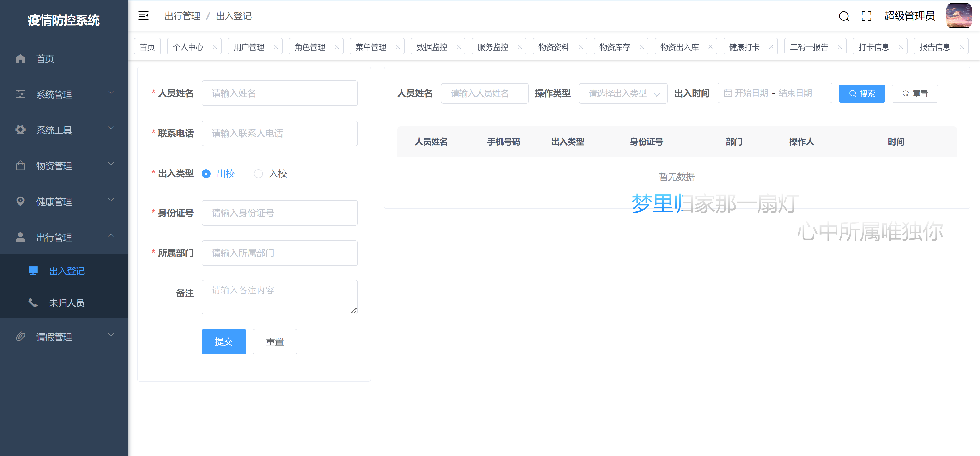Screen dimensions: 980x456
Task: Click the 首页 home icon in sidebar
Action: pos(20,58)
